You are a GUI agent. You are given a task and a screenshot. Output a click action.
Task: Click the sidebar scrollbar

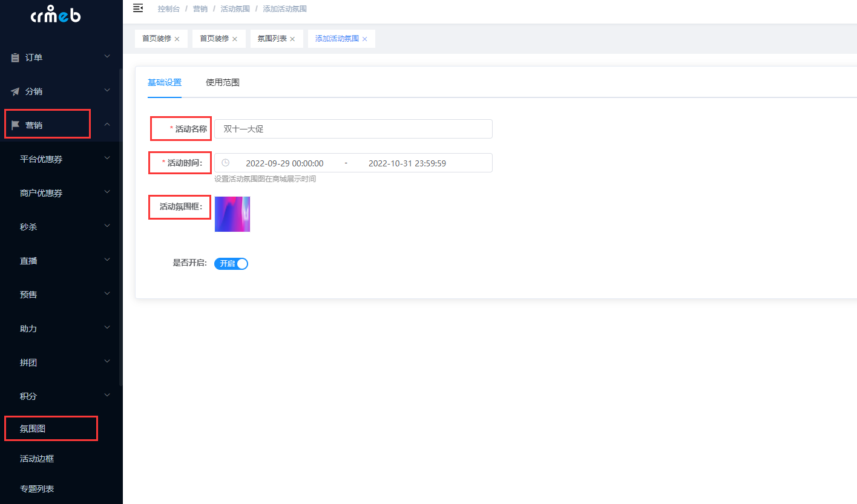tap(120, 227)
